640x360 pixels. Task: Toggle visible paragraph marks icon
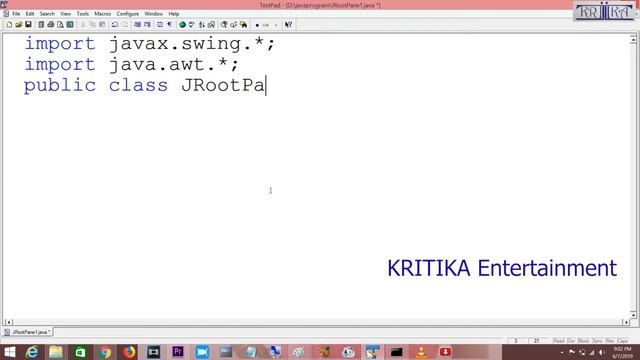tap(170, 25)
